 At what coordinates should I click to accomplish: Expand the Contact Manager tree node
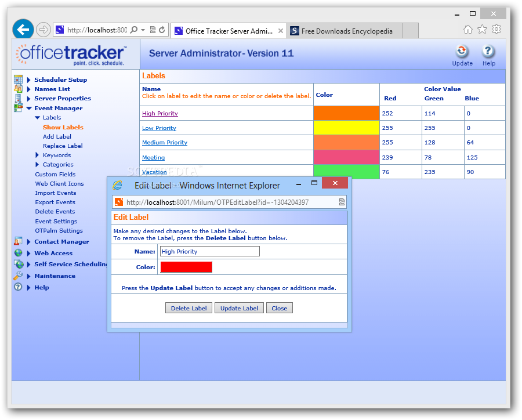click(x=28, y=241)
